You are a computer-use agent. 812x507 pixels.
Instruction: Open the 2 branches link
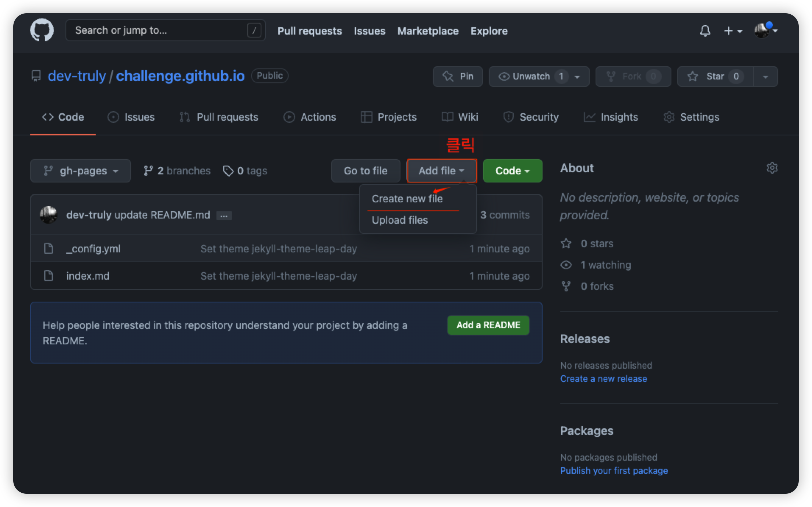(177, 171)
